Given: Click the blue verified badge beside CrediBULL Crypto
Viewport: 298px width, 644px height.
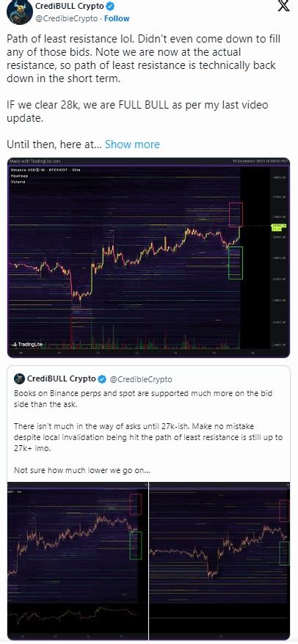Looking at the screenshot, I should click(111, 6).
